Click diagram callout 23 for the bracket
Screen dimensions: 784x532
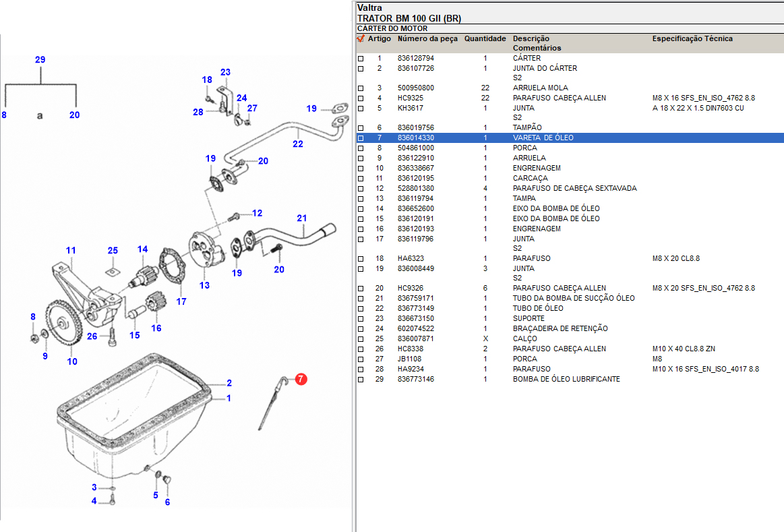click(226, 72)
